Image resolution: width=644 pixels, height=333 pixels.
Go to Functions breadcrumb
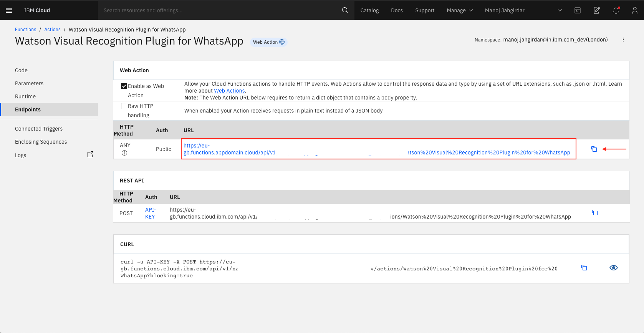pyautogui.click(x=25, y=30)
